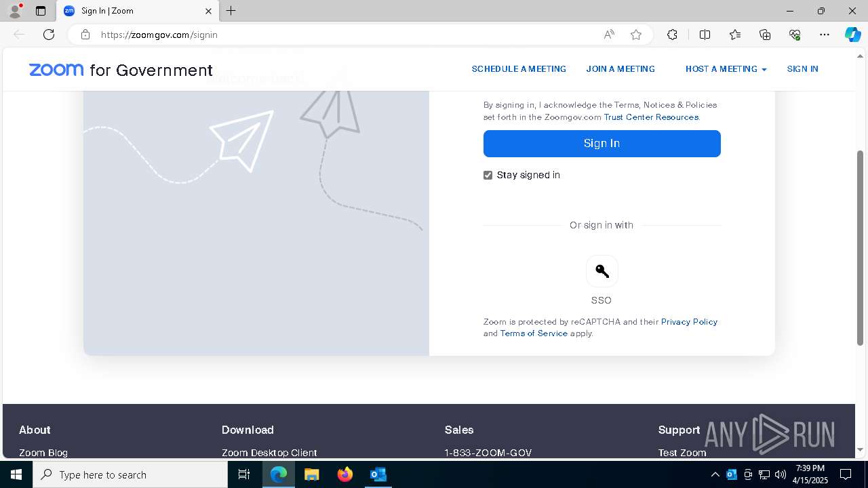Screen dimensions: 868x488
Task: Open the Copilot sidebar icon
Action: coord(852,35)
